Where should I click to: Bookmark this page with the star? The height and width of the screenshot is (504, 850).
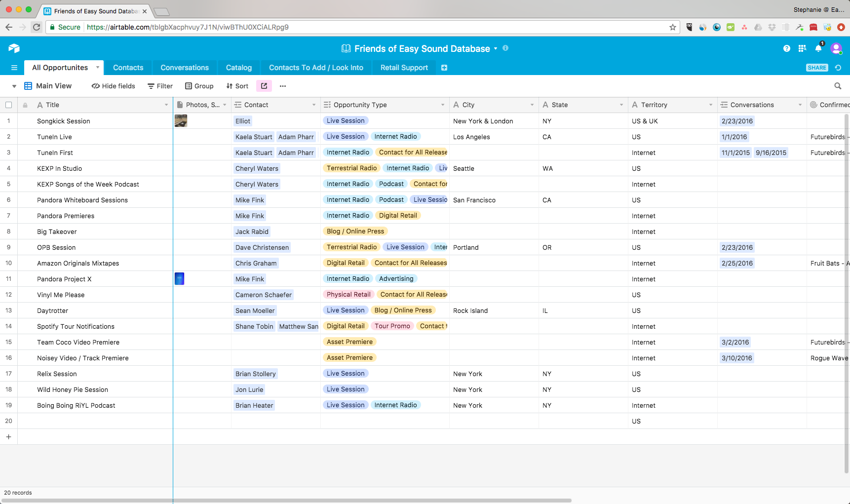point(672,27)
